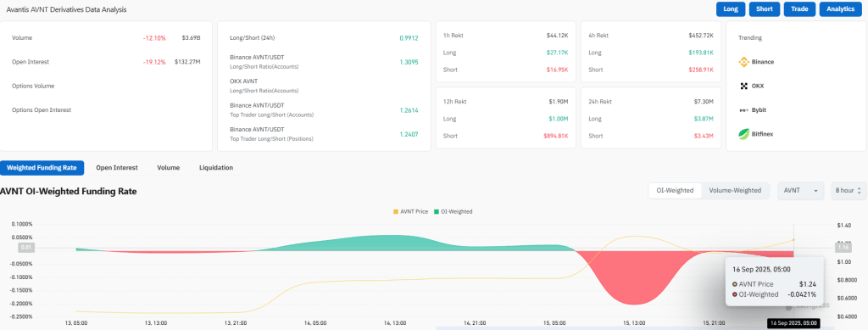
Task: Click the Bitfinex leaf logo icon
Action: click(x=743, y=134)
